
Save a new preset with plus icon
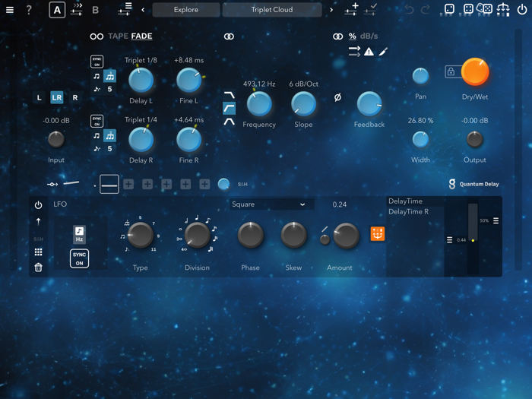[x=351, y=9]
